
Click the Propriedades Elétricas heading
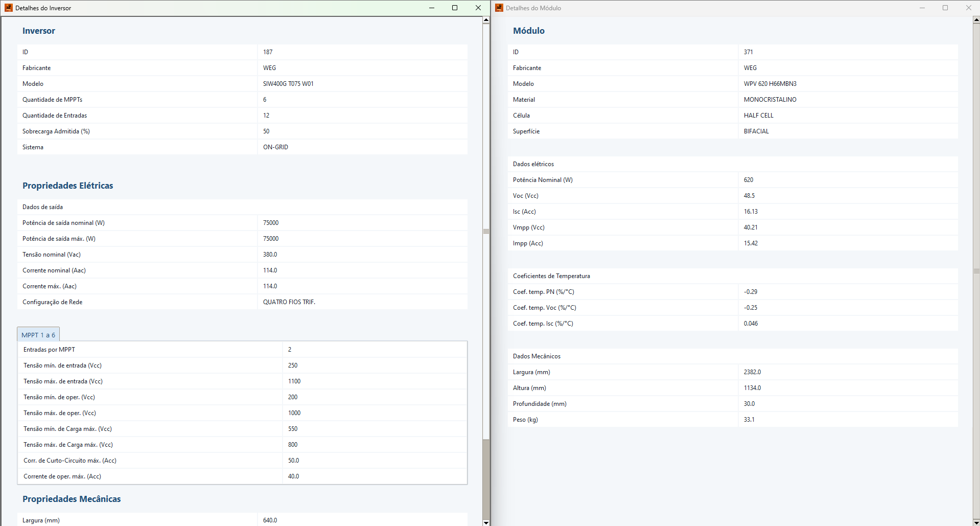(67, 186)
